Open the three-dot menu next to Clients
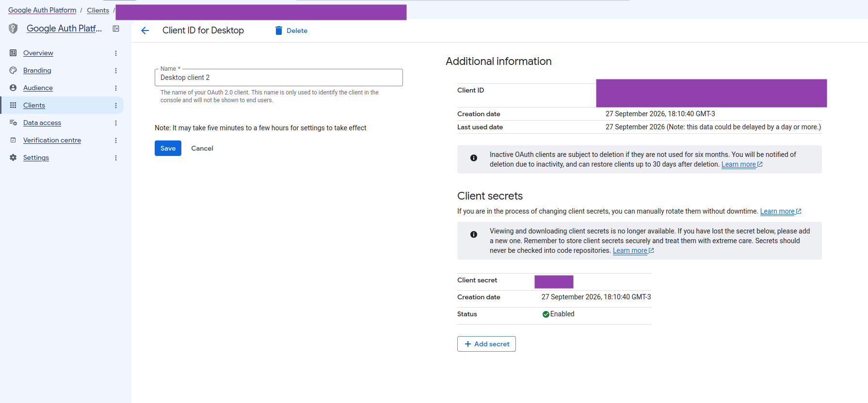This screenshot has width=868, height=403. (116, 106)
